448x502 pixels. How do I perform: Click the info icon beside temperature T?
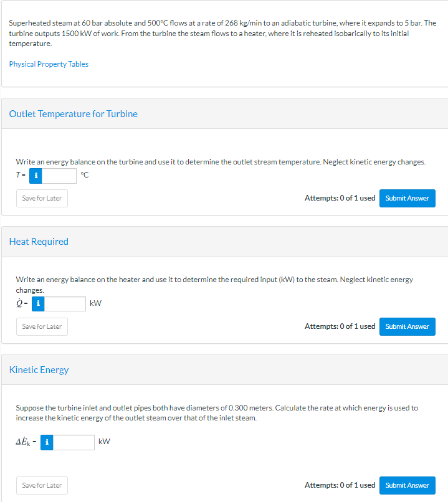37,176
